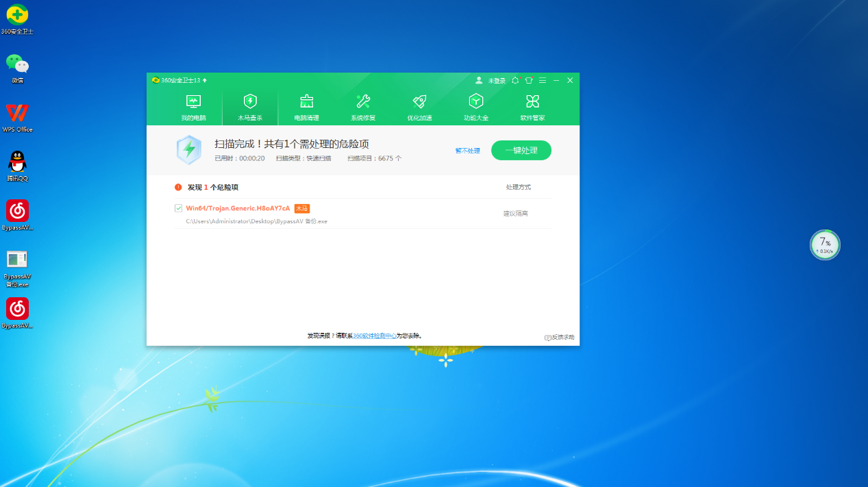
Task: Open the 腾讯QQ desktop icon
Action: point(17,166)
